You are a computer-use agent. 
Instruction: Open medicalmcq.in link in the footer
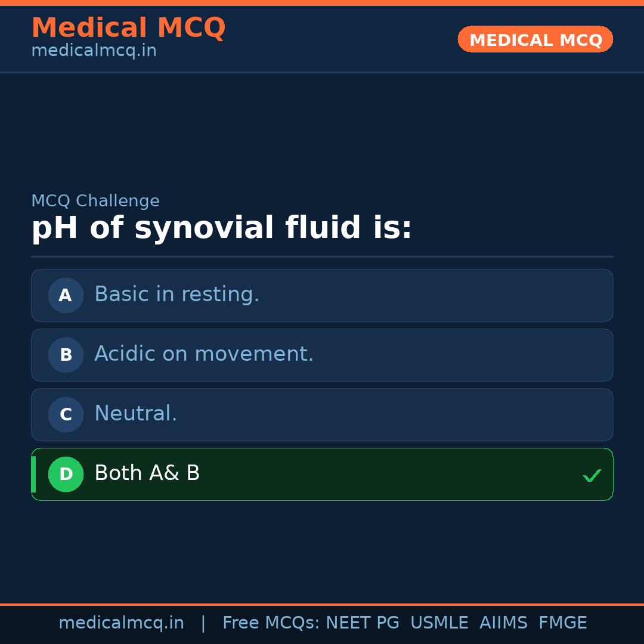[121, 623]
